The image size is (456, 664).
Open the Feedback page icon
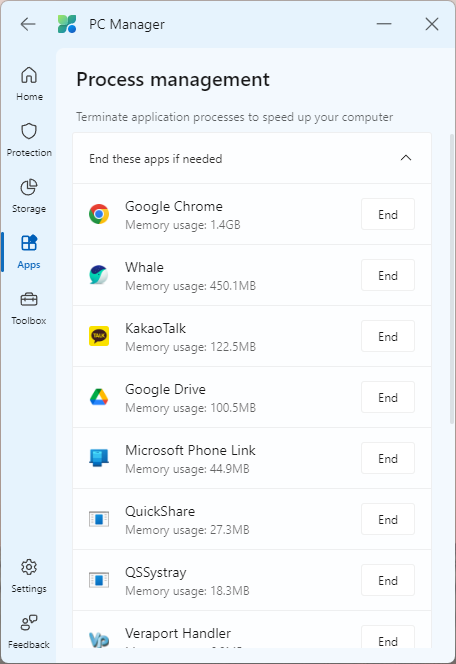(x=29, y=622)
